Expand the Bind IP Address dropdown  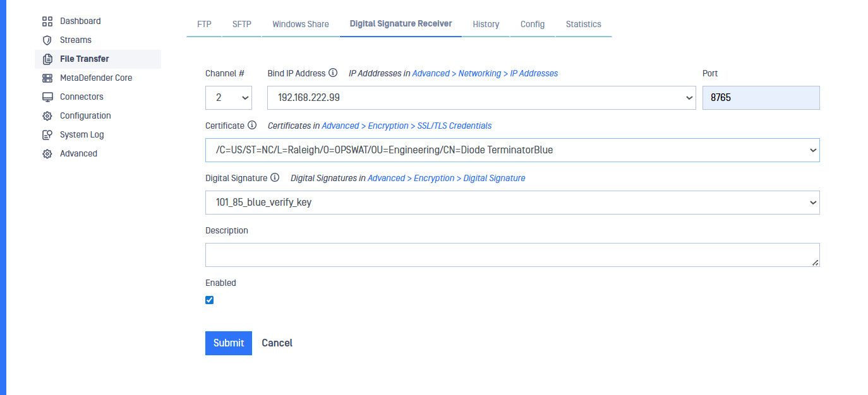click(x=481, y=98)
